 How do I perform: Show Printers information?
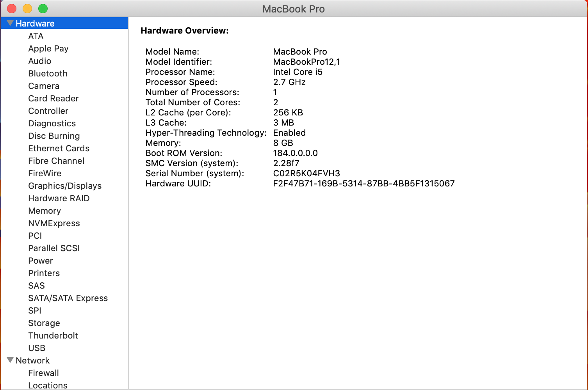(44, 273)
